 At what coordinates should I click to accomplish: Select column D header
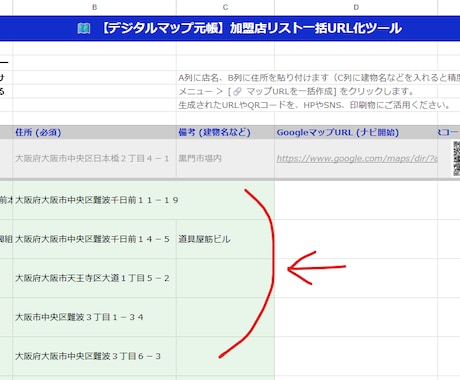pos(356,7)
